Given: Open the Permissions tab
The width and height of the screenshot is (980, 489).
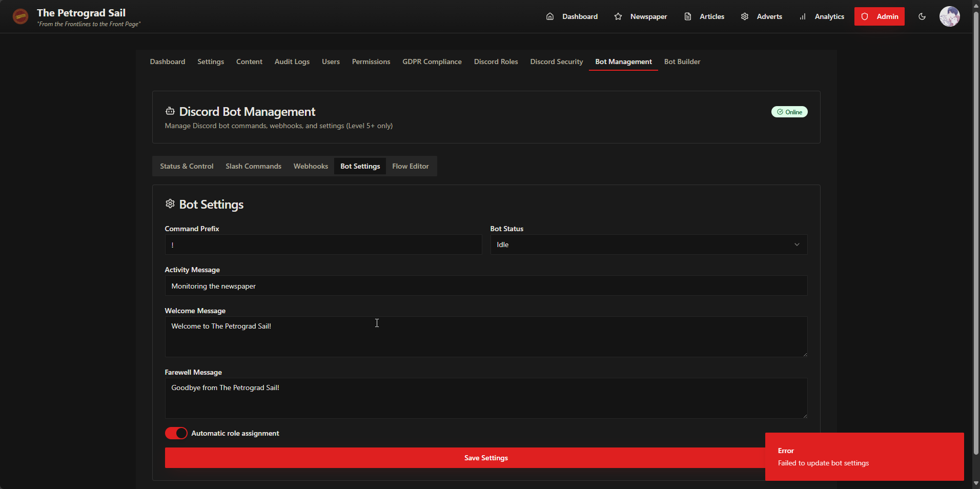Looking at the screenshot, I should point(371,62).
